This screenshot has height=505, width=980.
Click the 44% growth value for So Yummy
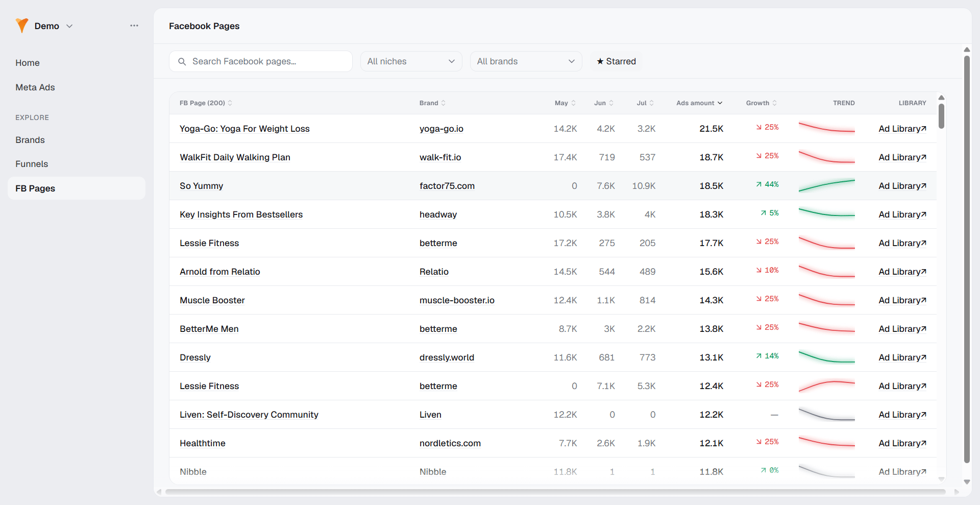tap(767, 184)
